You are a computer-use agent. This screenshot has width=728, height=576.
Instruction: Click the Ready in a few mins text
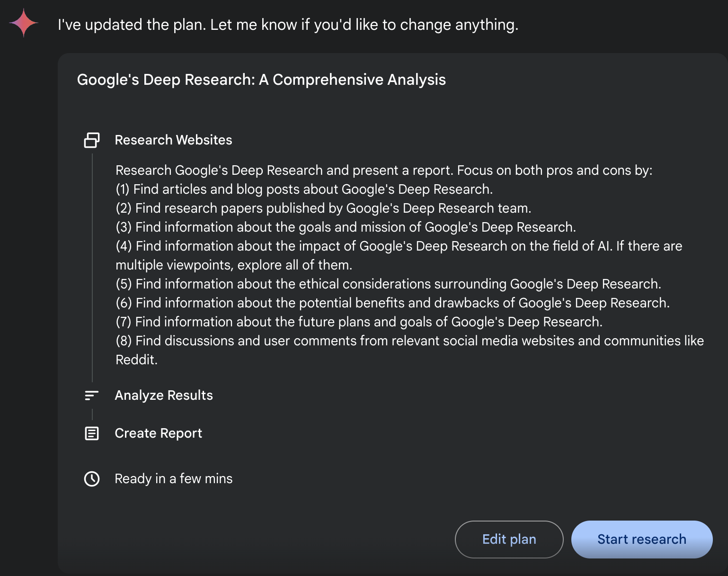[x=174, y=479]
